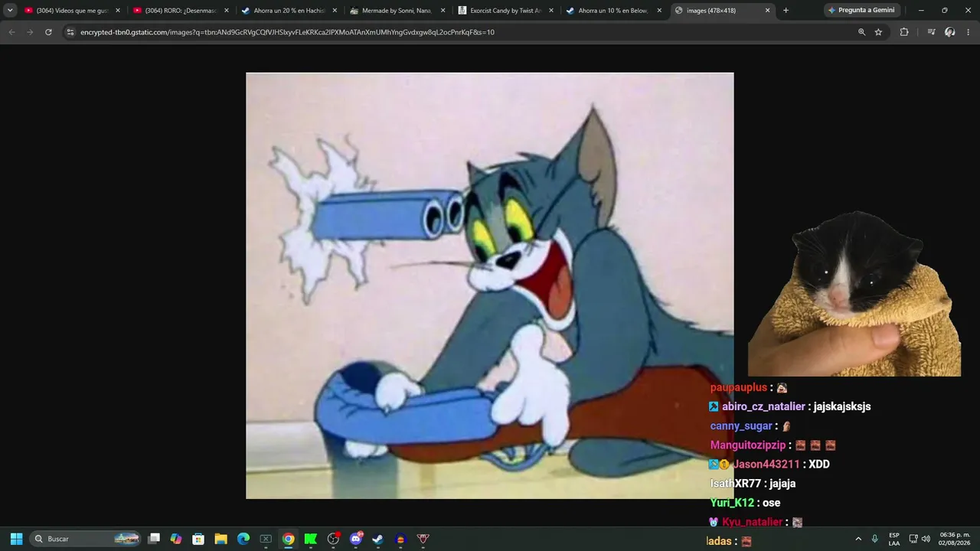This screenshot has width=980, height=551.
Task: Open the Chrome profile avatar menu
Action: [950, 32]
